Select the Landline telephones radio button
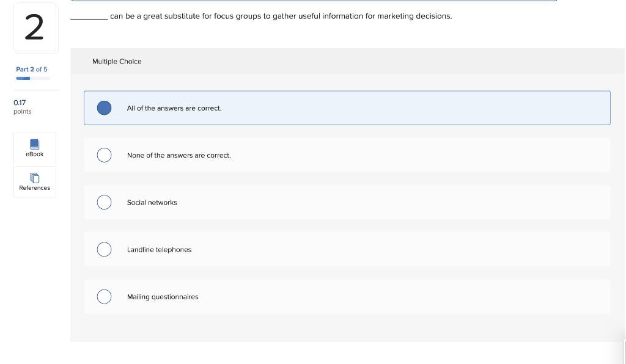 coord(105,249)
